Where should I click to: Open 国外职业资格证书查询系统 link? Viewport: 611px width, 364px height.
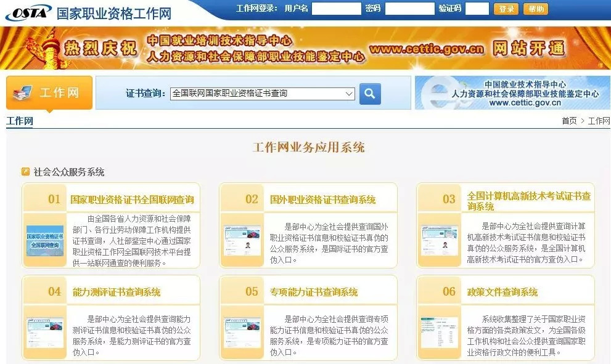click(322, 200)
